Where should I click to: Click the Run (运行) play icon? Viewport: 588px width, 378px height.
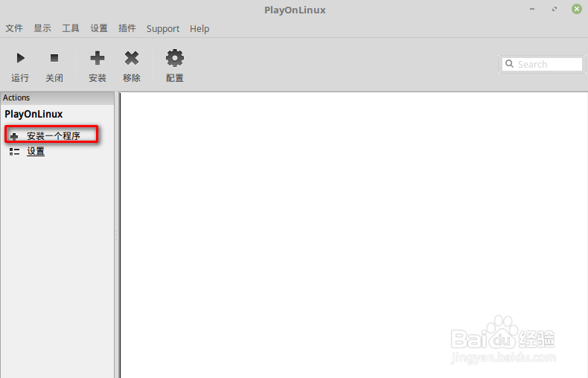[x=20, y=58]
